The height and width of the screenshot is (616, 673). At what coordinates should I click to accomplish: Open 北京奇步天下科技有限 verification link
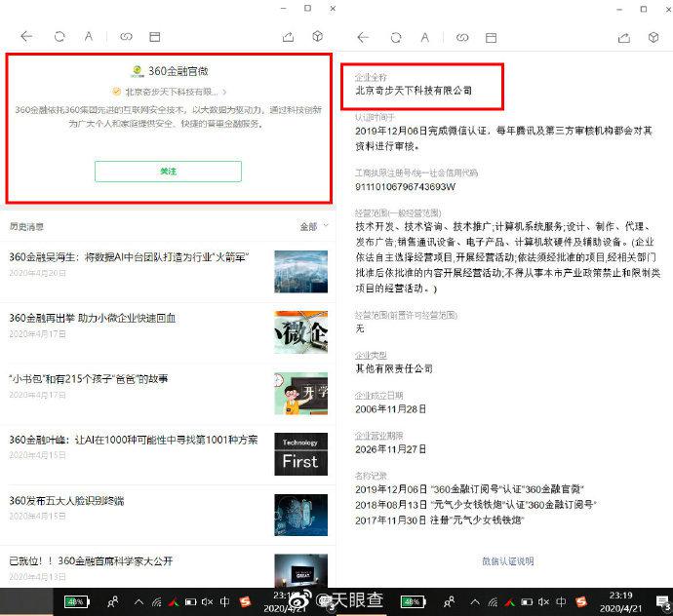[x=170, y=92]
